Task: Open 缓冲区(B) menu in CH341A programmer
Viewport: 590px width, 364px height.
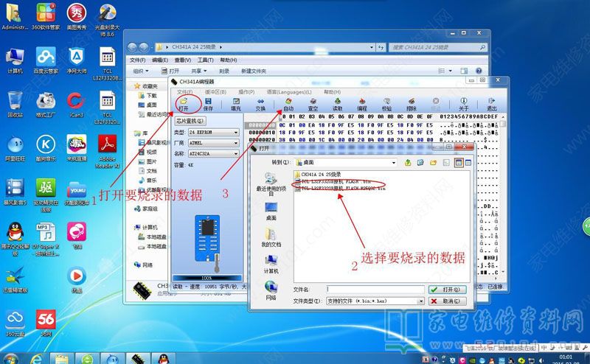Action: [215, 92]
